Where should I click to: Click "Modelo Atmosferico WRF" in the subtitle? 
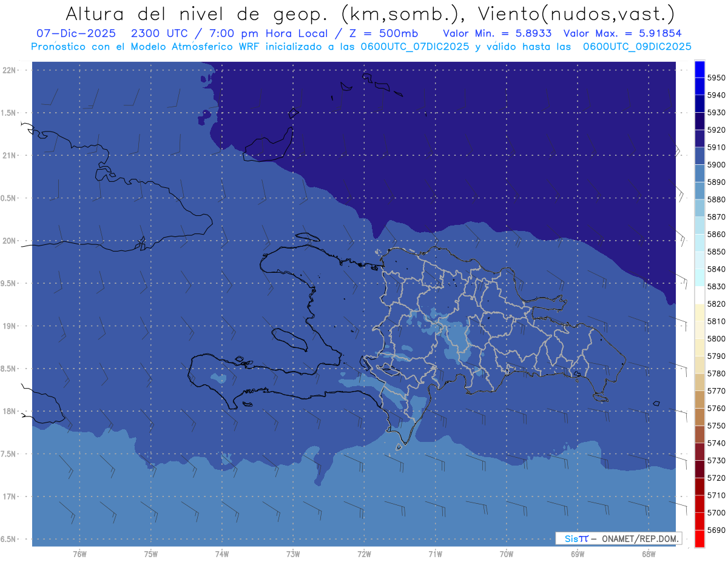pos(195,47)
